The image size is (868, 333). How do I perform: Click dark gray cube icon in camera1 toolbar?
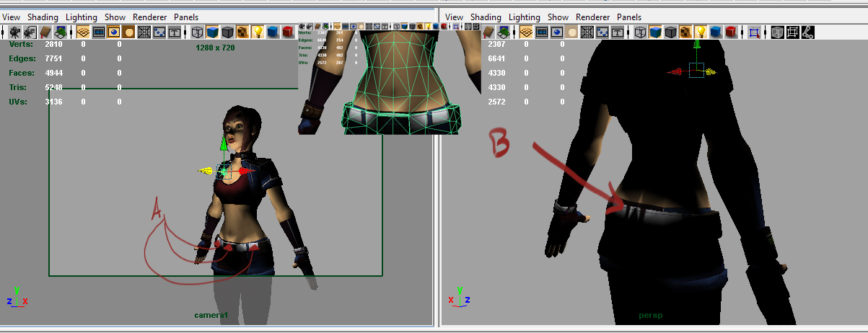click(228, 32)
